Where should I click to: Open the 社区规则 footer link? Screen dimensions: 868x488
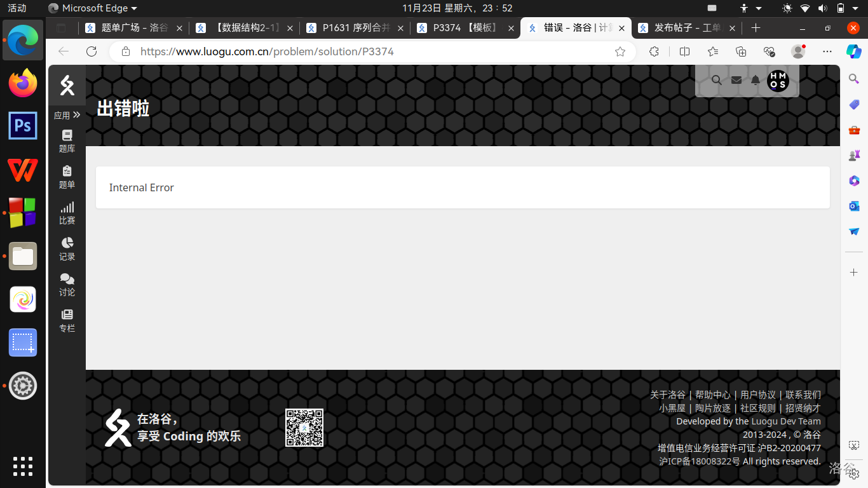pos(757,408)
